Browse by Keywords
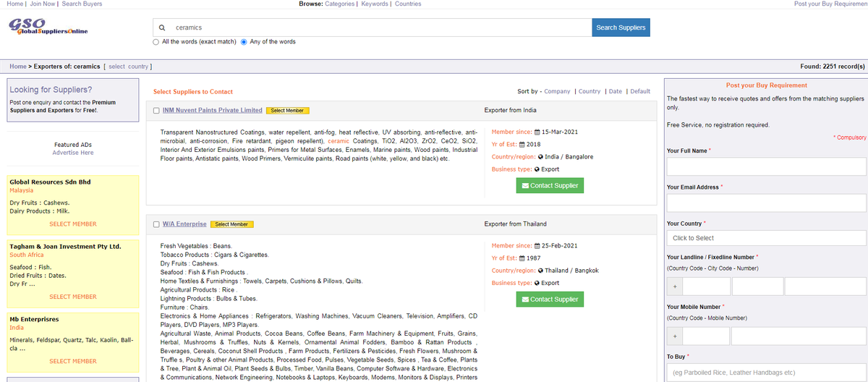Image resolution: width=868 pixels, height=382 pixels. point(374,4)
